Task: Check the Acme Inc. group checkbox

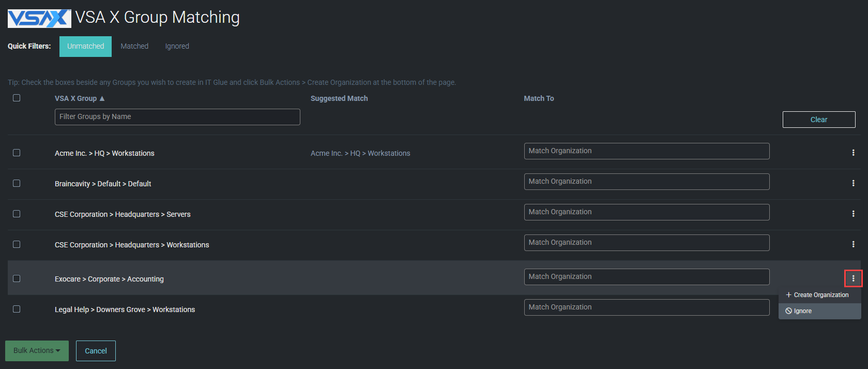Action: click(x=17, y=153)
